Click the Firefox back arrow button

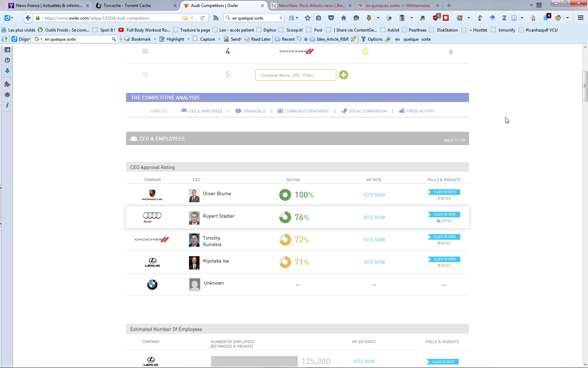[28, 18]
